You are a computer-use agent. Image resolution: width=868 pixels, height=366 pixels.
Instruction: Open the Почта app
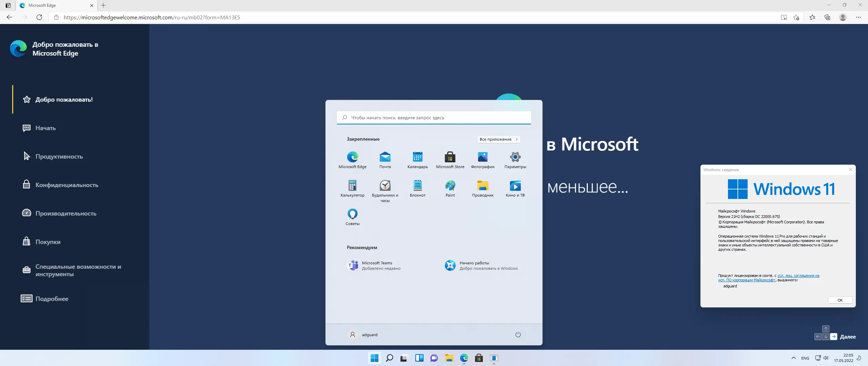tap(385, 158)
